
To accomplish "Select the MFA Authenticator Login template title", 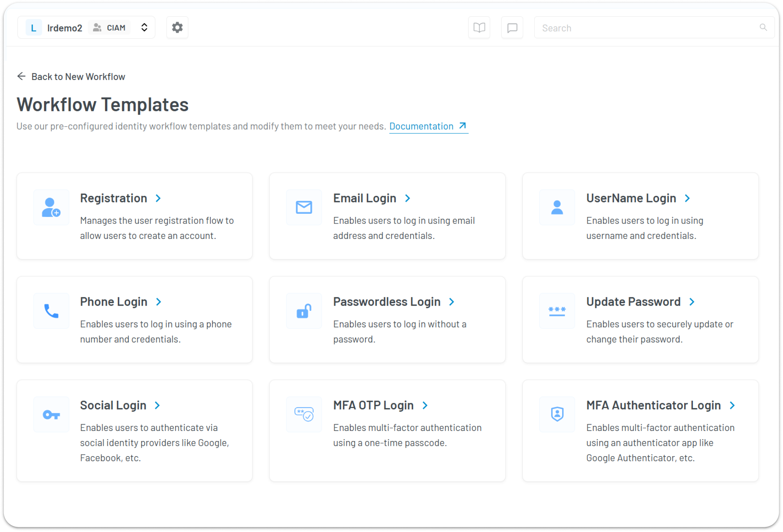I will [x=653, y=405].
